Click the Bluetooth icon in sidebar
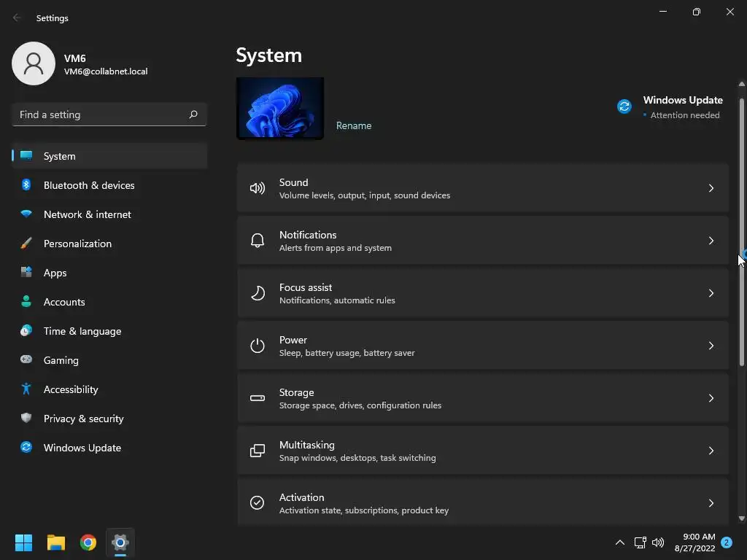Image resolution: width=747 pixels, height=560 pixels. tap(26, 184)
